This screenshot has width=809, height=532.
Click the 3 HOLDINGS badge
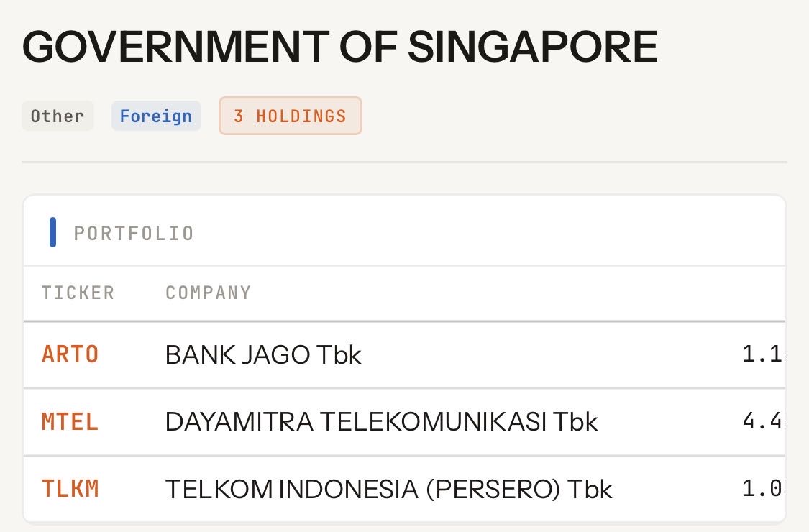[290, 116]
